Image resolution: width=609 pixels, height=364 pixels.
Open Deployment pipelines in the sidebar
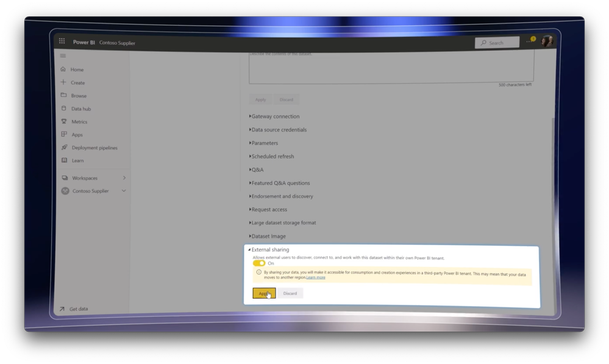94,148
